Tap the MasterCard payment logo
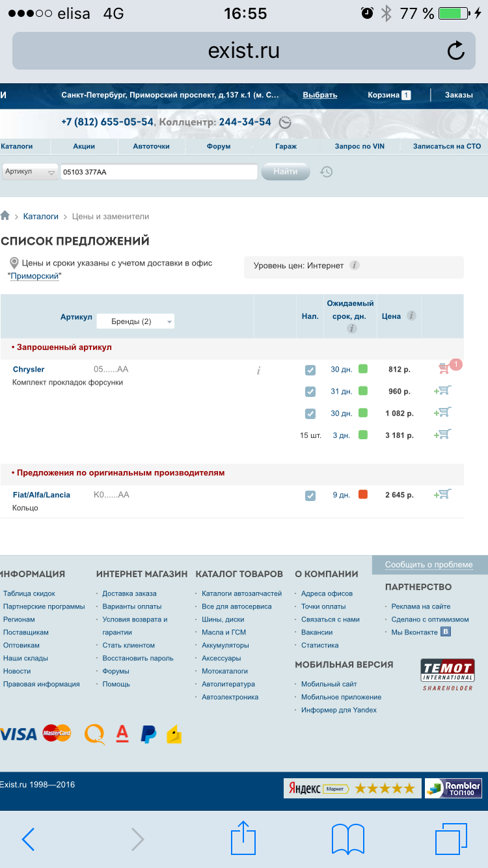The width and height of the screenshot is (488, 868). point(57,733)
